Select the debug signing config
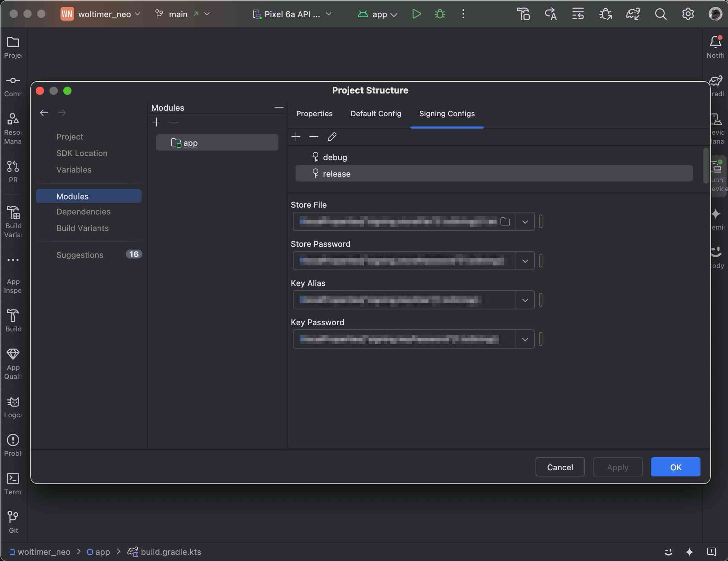 coord(334,157)
